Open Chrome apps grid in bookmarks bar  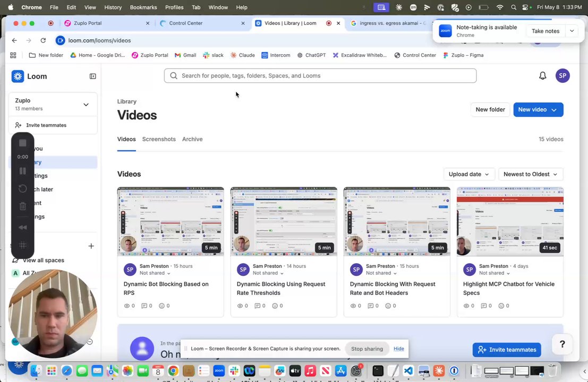point(13,55)
